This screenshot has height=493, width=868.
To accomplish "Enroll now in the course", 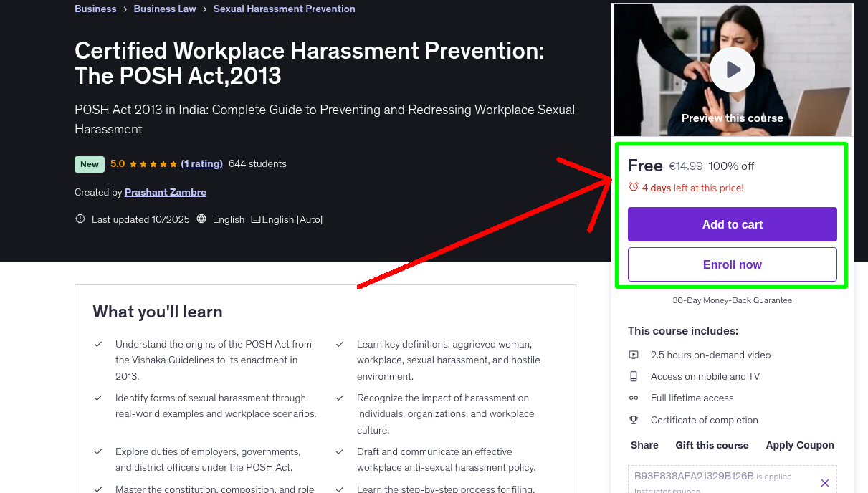I will (x=732, y=264).
